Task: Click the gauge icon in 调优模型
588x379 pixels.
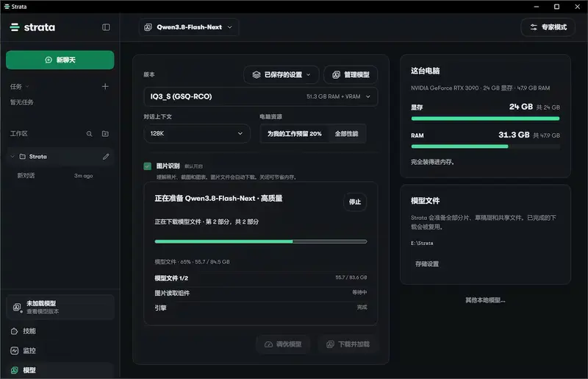Action: click(x=268, y=344)
